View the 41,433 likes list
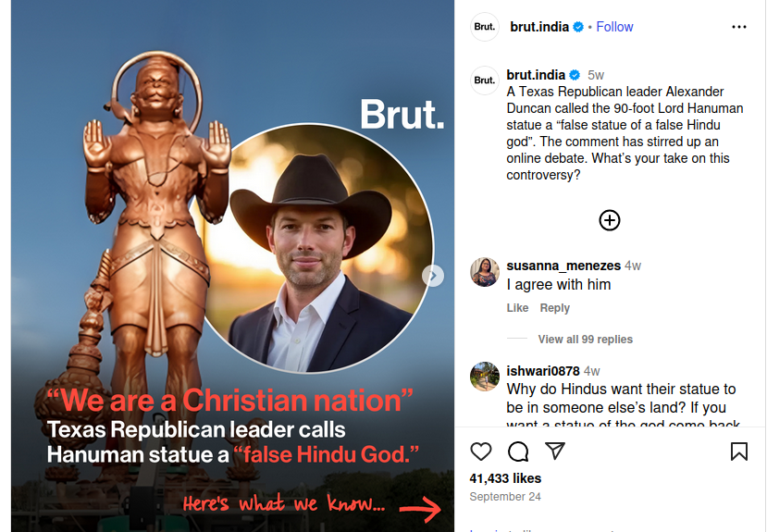This screenshot has height=532, width=767. pos(505,478)
